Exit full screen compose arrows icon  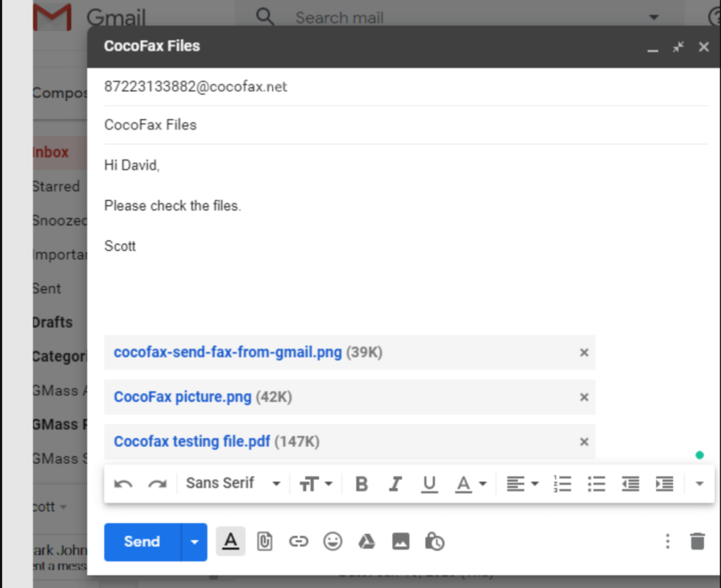point(678,47)
